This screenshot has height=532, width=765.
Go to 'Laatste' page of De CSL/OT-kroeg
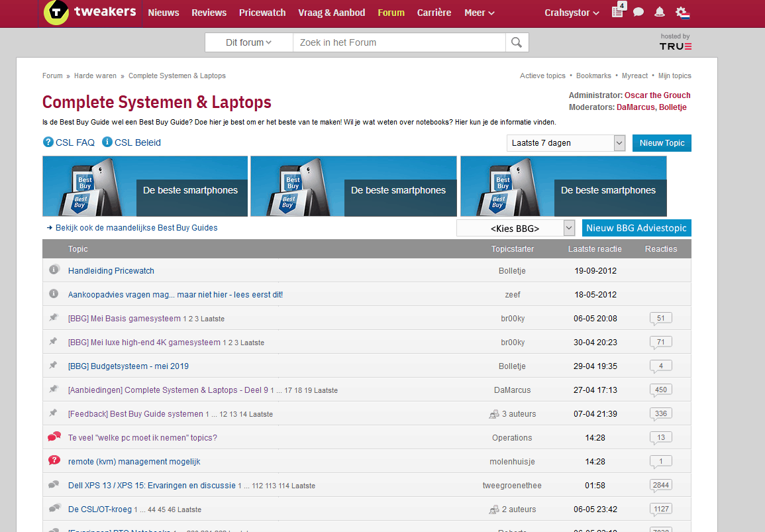pos(189,510)
